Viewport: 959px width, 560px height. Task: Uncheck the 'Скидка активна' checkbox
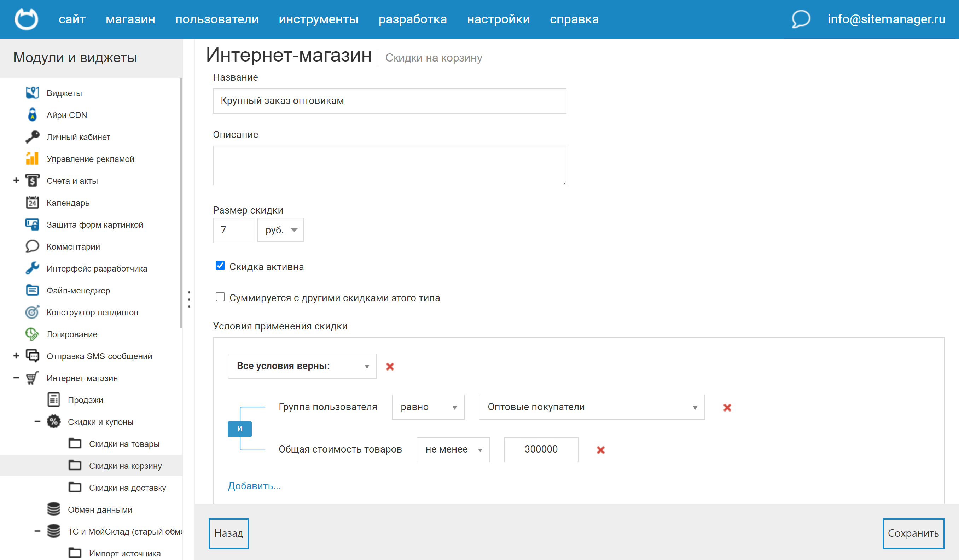(220, 266)
